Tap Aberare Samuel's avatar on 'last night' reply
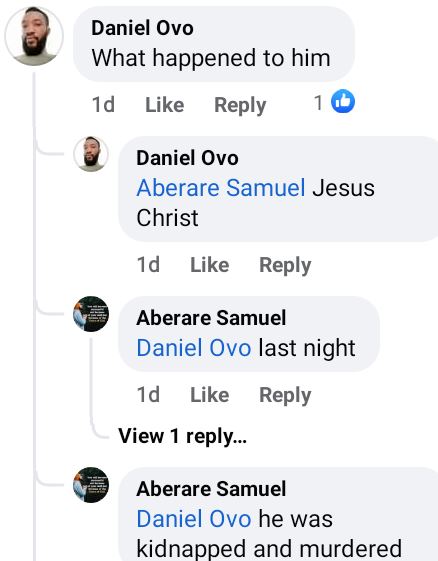The height and width of the screenshot is (561, 438). [x=91, y=314]
